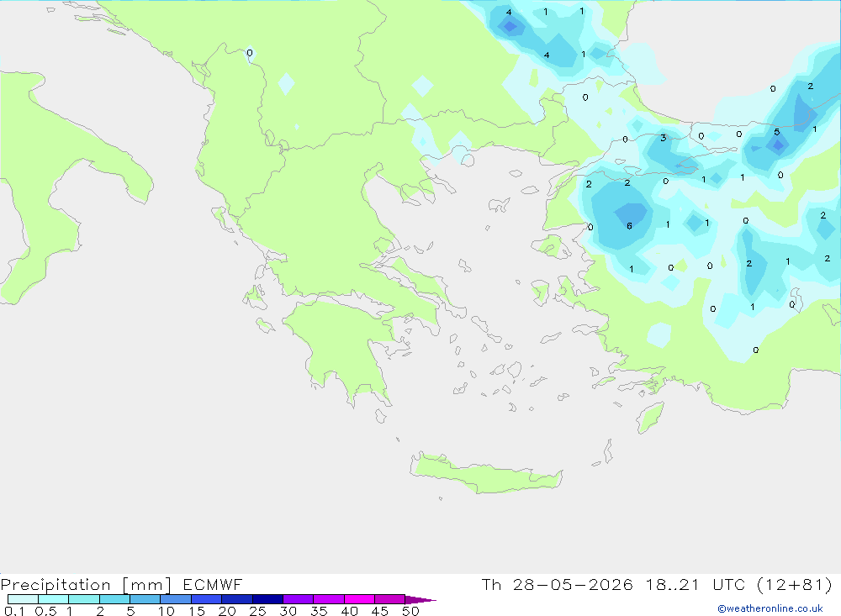Select the dark blue swatch between 25 and 30
This screenshot has width=841, height=616.
[267, 599]
